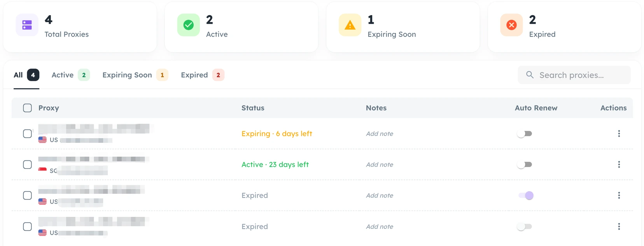Click the Expired summary card at top
The width and height of the screenshot is (644, 246).
point(564,26)
